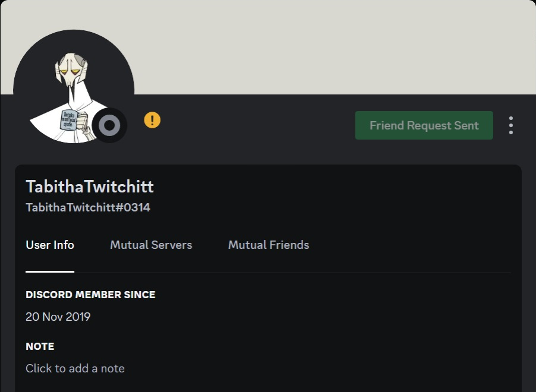
Task: Click the word 'Servers' in the tab row
Action: (172, 245)
